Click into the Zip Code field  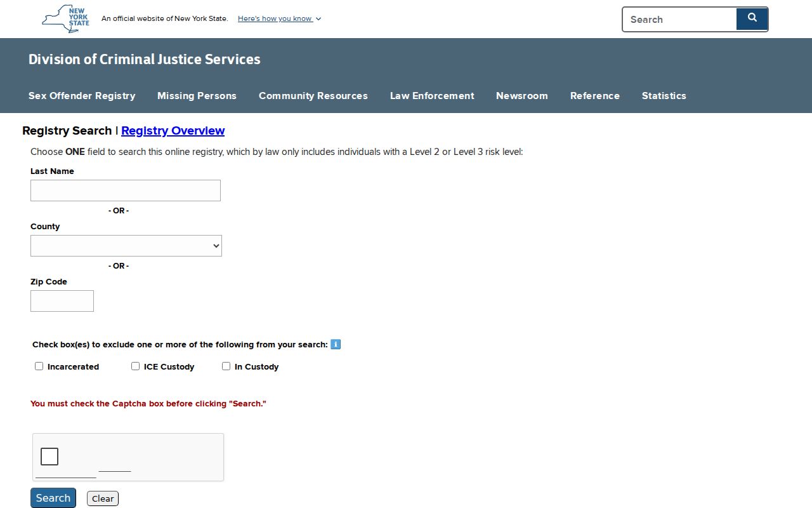62,301
